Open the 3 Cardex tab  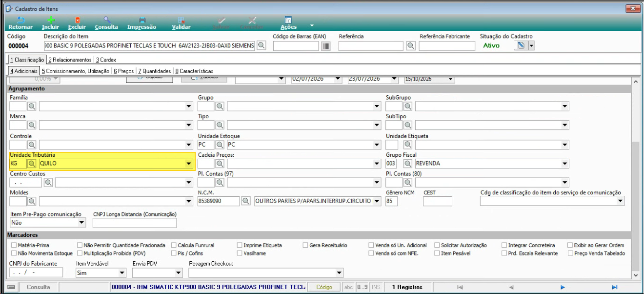[106, 60]
